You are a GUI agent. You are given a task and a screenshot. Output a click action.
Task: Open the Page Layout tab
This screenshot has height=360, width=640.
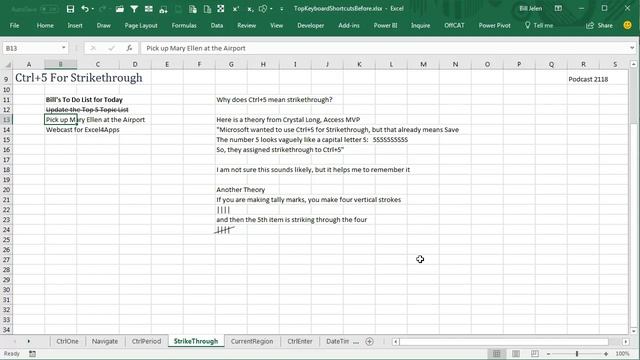[x=141, y=25]
